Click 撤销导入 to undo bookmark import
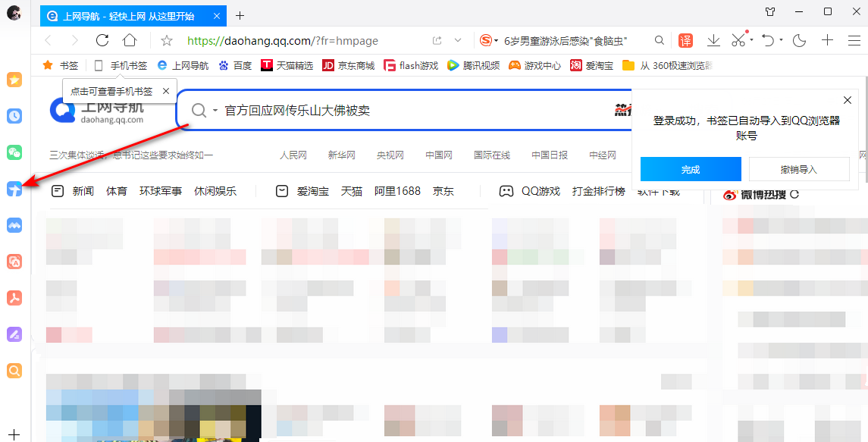 [798, 169]
